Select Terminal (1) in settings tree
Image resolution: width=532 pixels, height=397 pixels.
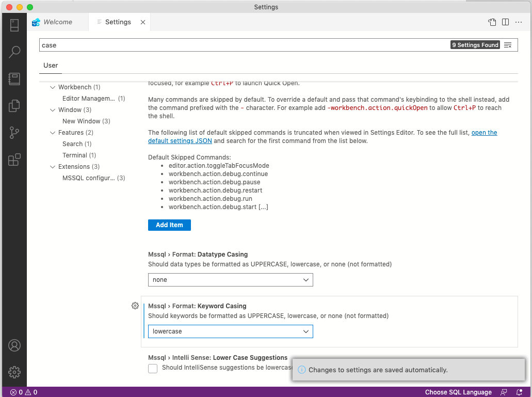click(79, 155)
